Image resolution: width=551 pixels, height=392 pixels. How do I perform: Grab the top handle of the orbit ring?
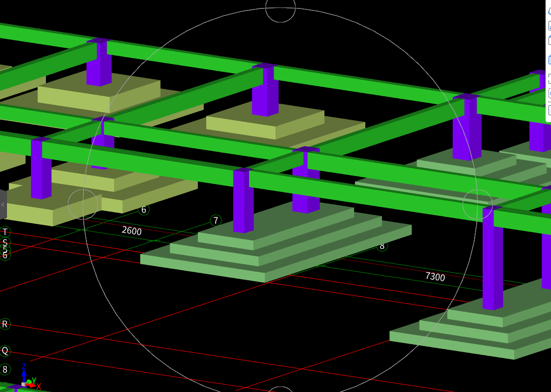tap(280, 7)
